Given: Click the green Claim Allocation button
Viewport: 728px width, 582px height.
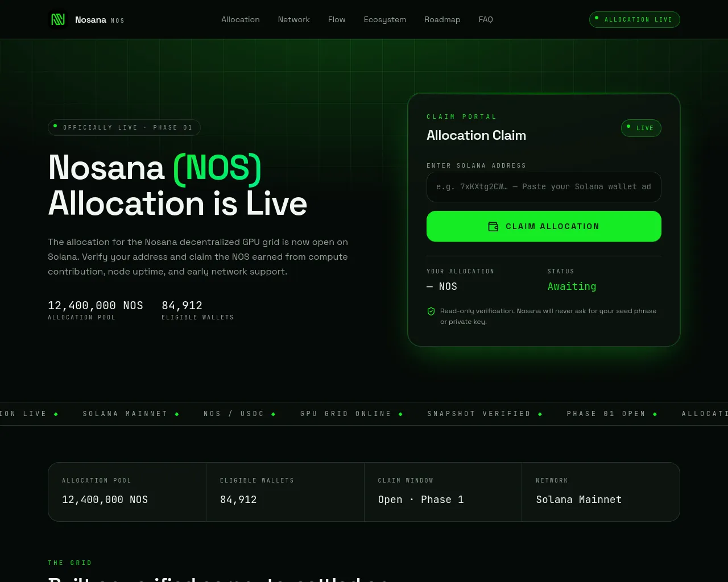Looking at the screenshot, I should tap(544, 226).
